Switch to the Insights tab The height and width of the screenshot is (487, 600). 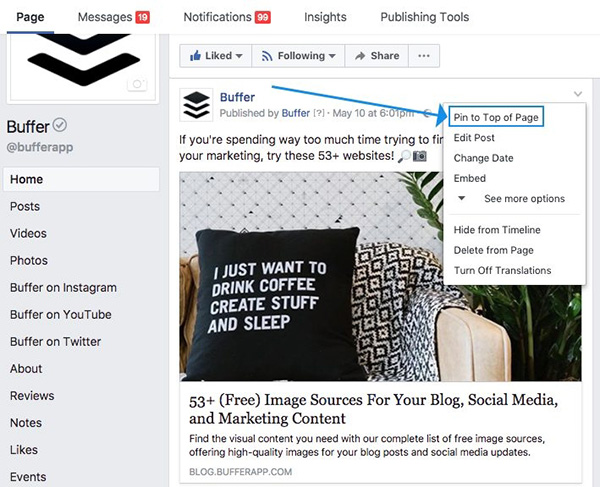point(325,17)
